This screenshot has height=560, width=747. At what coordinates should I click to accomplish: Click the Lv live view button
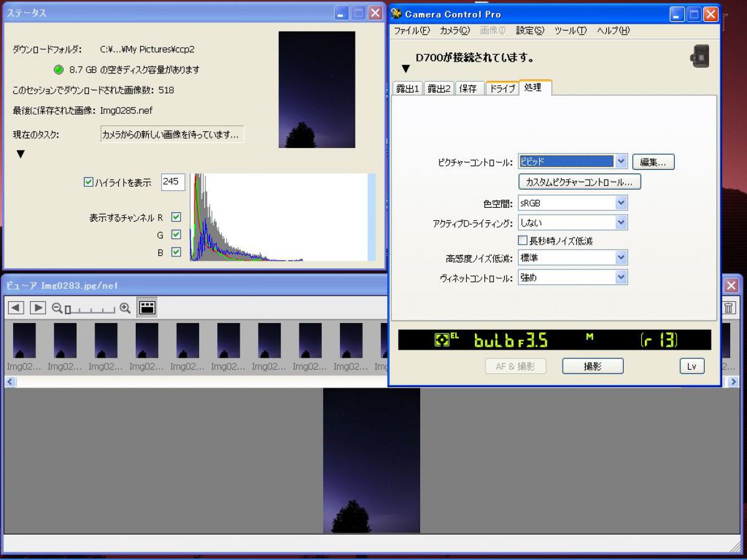click(x=691, y=366)
